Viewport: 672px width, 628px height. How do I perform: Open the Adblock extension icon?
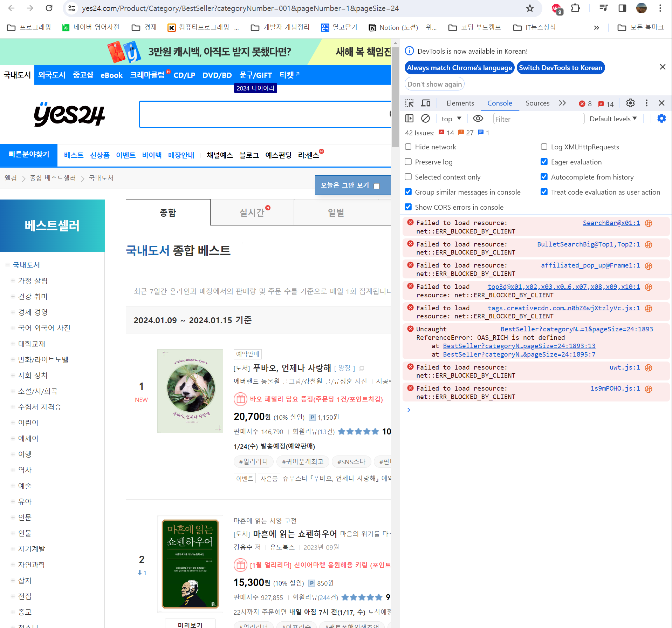point(556,8)
